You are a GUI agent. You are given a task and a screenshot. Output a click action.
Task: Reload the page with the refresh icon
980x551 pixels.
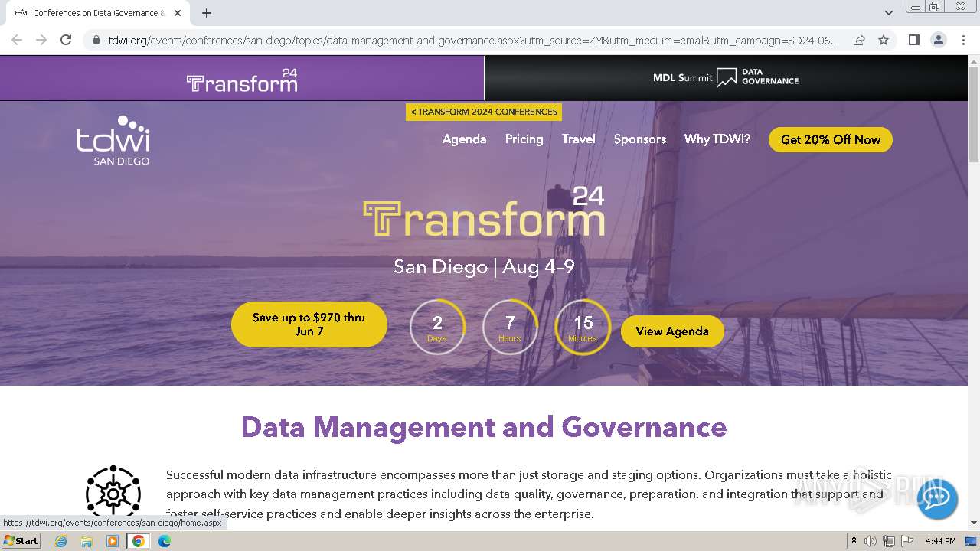pos(66,40)
